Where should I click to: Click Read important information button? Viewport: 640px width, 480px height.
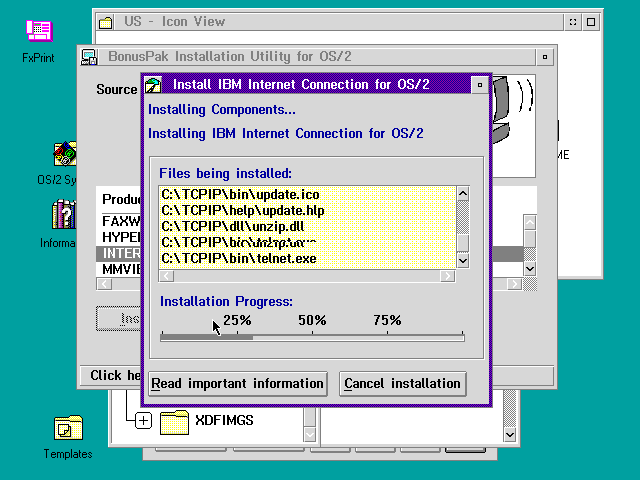(x=238, y=384)
